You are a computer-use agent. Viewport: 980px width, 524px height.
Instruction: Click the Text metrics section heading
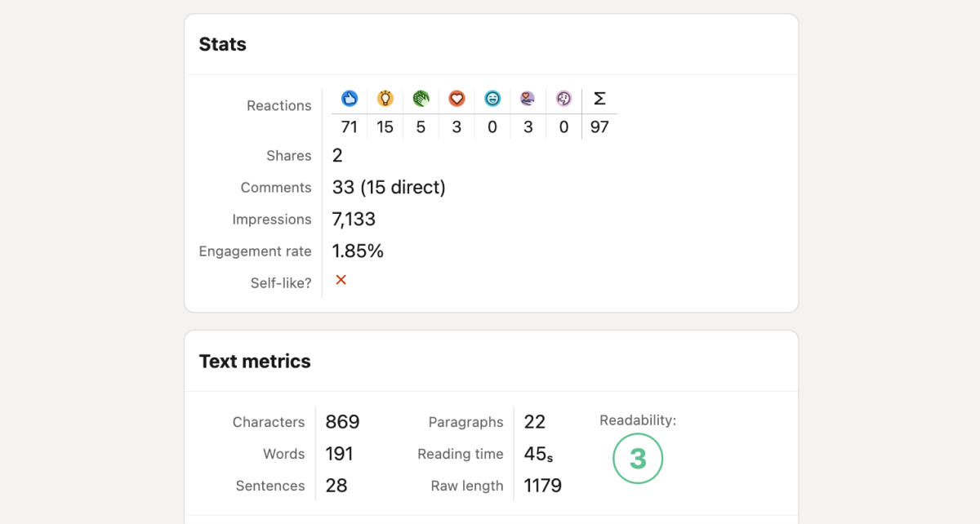point(255,361)
